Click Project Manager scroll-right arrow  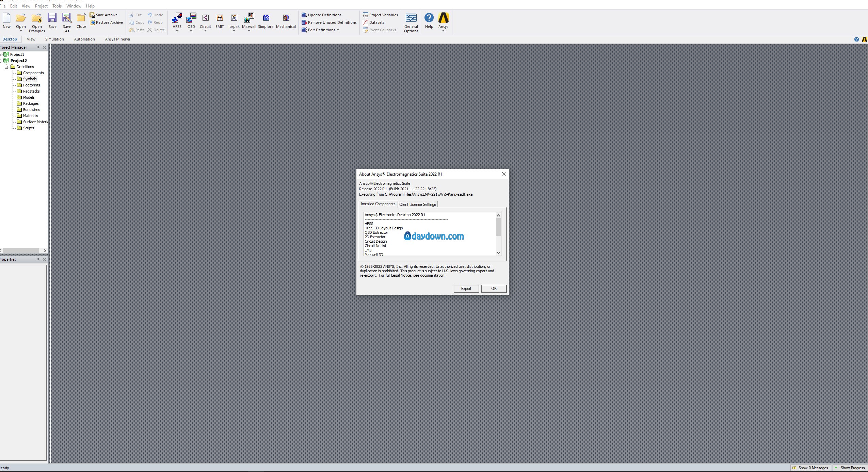pos(45,250)
